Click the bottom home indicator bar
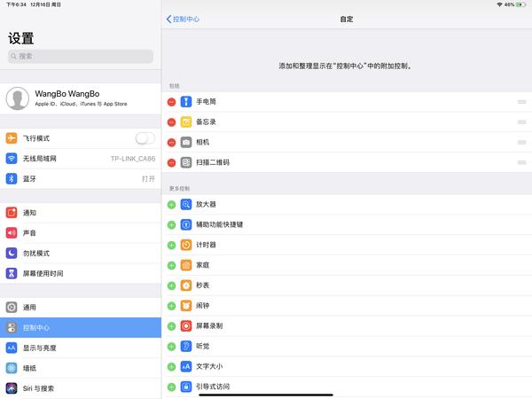532x399 pixels. click(266, 395)
